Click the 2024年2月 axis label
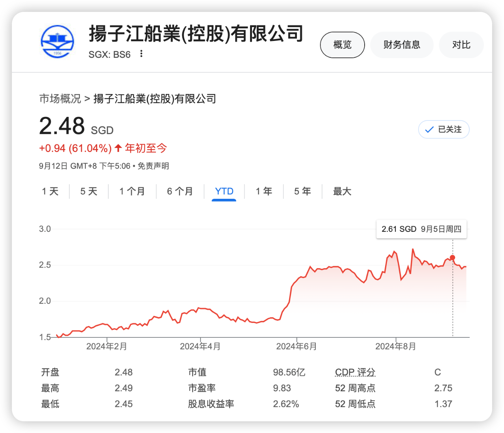Image resolution: width=504 pixels, height=433 pixels. tap(107, 346)
